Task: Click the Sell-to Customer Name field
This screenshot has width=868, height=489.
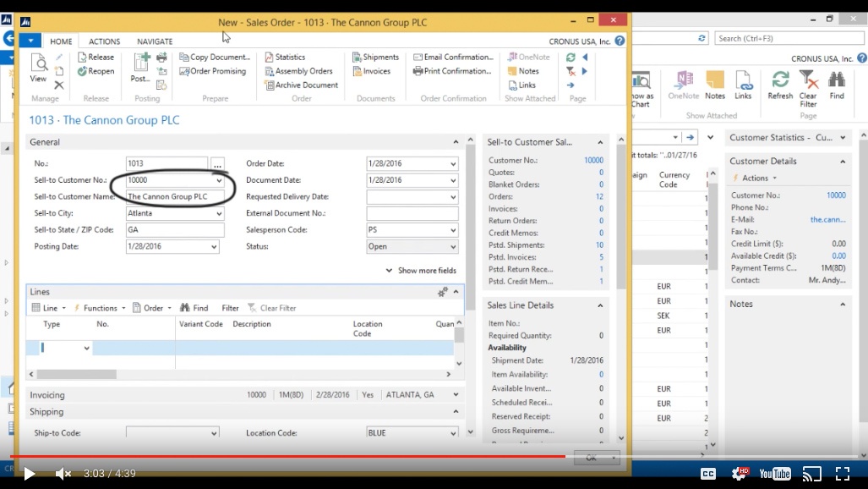Action: point(176,197)
